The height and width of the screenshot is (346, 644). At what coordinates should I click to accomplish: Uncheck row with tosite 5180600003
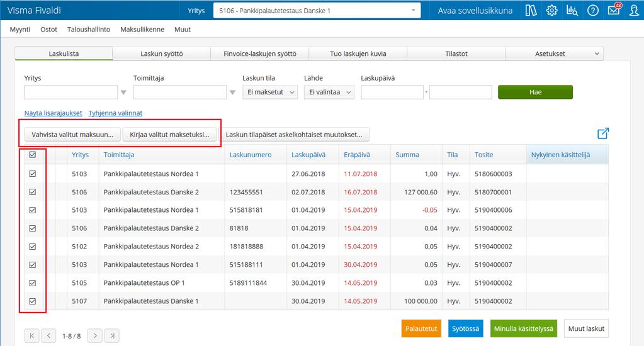(x=33, y=174)
